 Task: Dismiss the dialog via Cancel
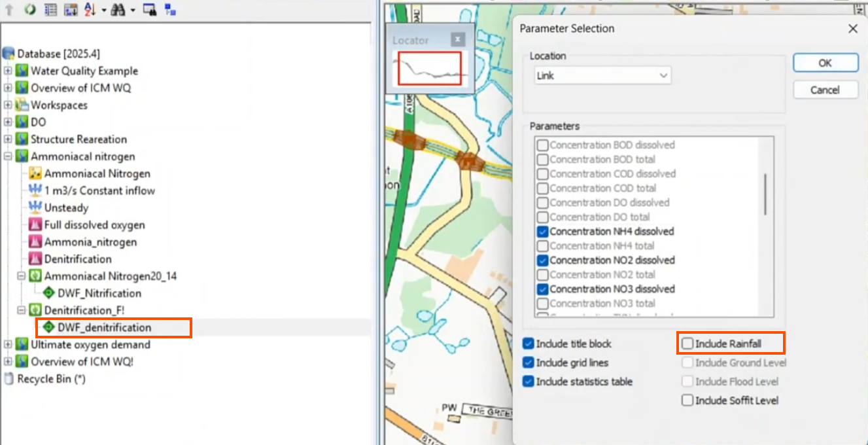825,89
